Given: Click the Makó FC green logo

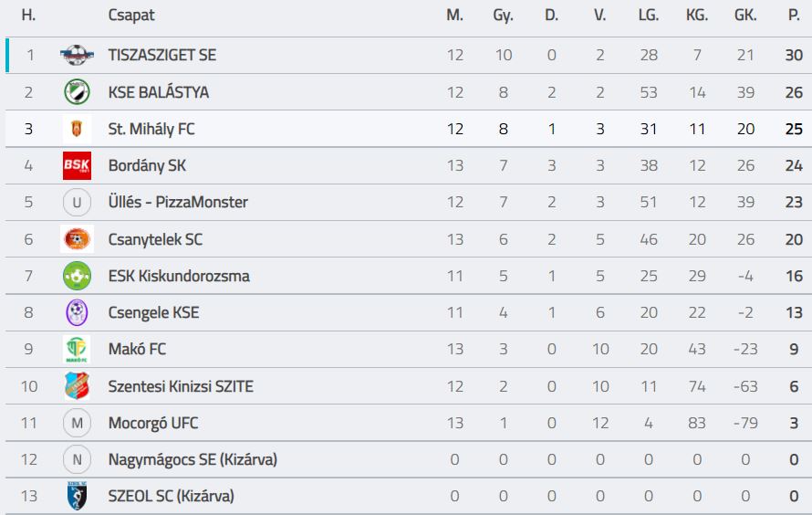Looking at the screenshot, I should pos(77,349).
